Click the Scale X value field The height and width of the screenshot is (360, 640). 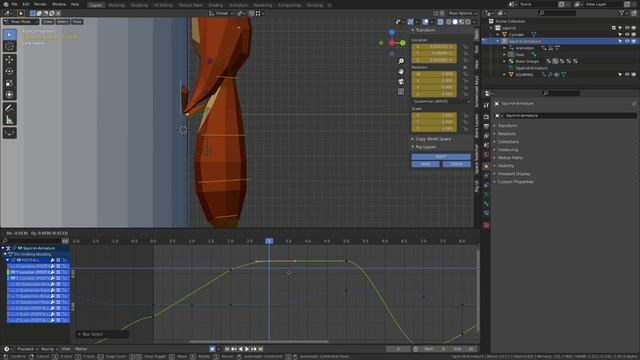434,116
